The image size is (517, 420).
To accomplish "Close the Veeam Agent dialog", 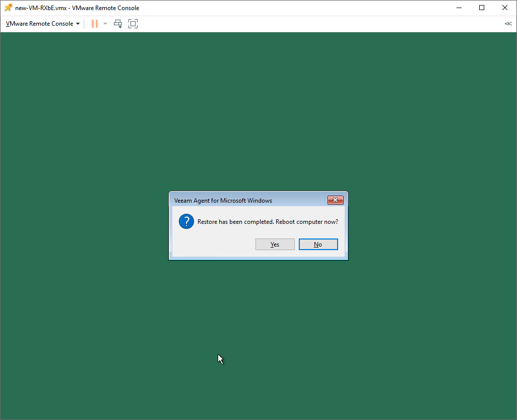I will (335, 200).
